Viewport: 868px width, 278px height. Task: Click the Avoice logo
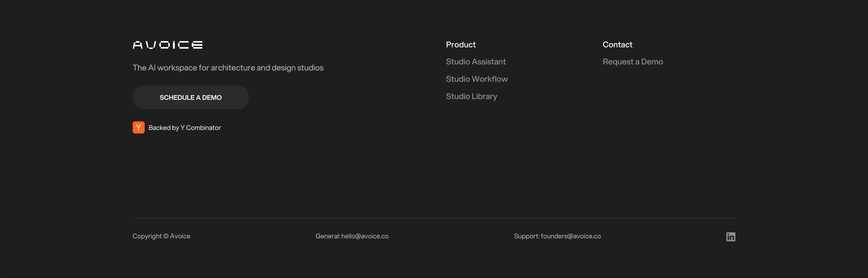click(x=168, y=45)
